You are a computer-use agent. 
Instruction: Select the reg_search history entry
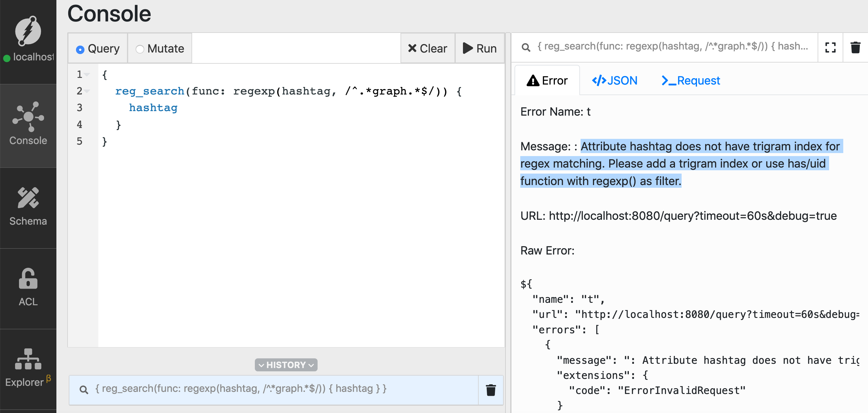click(273, 390)
